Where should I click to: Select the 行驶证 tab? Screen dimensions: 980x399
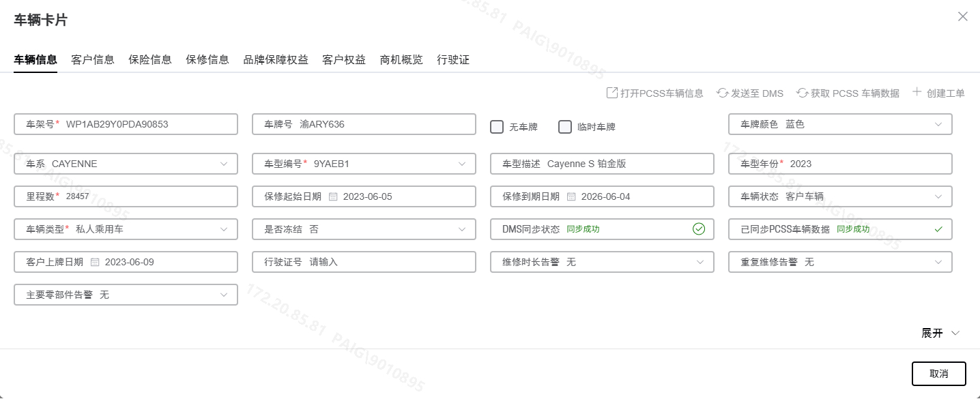(x=453, y=59)
